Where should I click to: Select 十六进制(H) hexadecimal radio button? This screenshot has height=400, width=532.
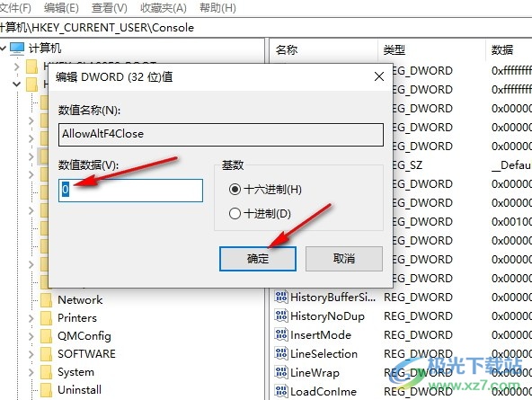(235, 189)
